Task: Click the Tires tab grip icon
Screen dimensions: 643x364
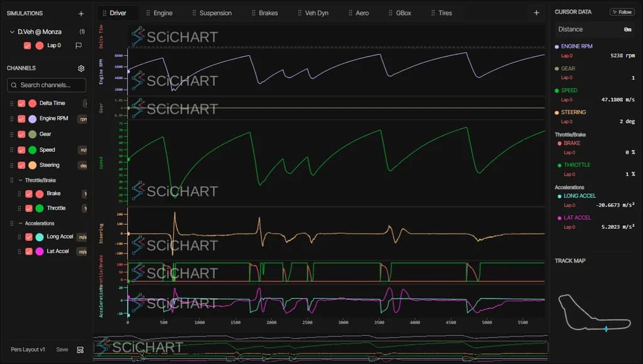Action: tap(433, 13)
